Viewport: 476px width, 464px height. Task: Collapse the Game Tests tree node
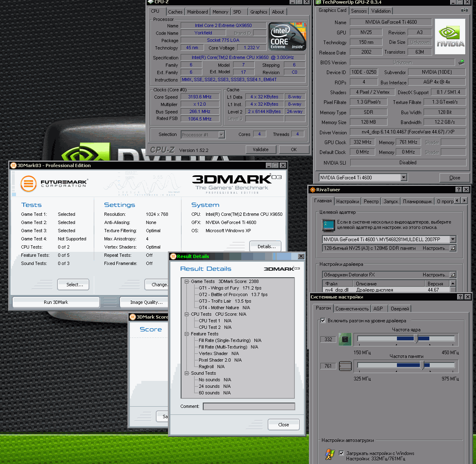point(187,281)
